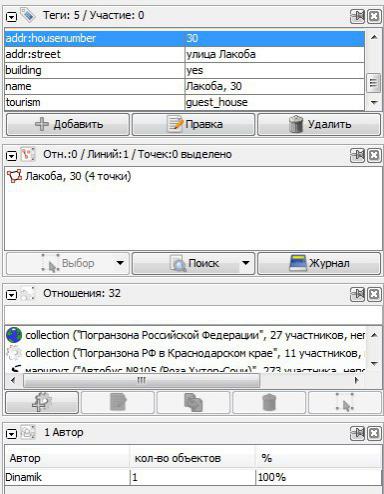The image size is (384, 494).
Task: Collapse the Отношения panel with arrow
Action: (x=12, y=295)
